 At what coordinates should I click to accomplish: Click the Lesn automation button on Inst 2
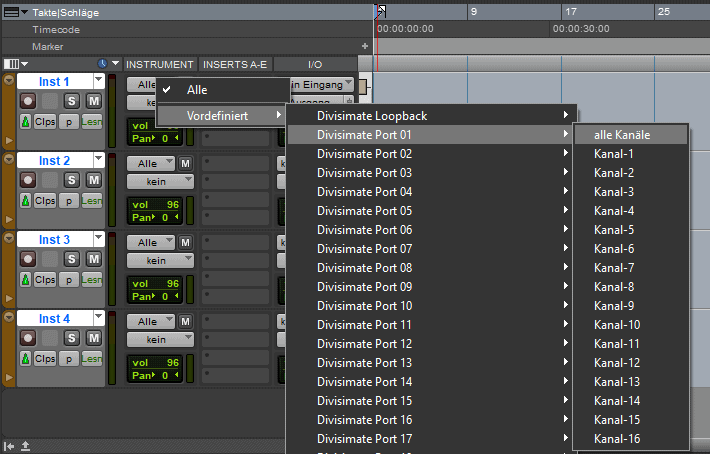pos(92,201)
